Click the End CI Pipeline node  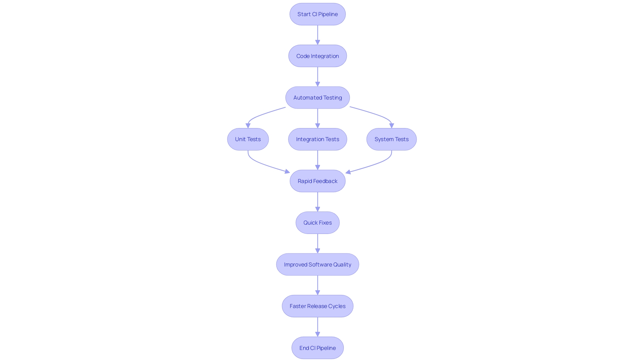click(x=318, y=347)
